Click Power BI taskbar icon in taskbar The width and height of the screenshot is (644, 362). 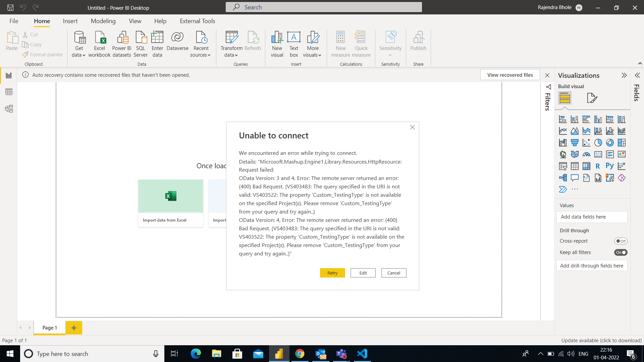[x=279, y=353]
